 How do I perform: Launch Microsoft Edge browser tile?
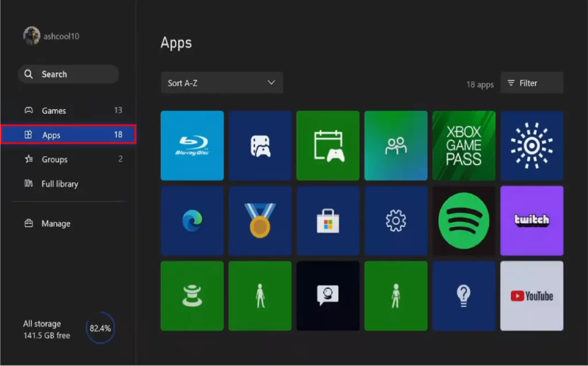[192, 221]
